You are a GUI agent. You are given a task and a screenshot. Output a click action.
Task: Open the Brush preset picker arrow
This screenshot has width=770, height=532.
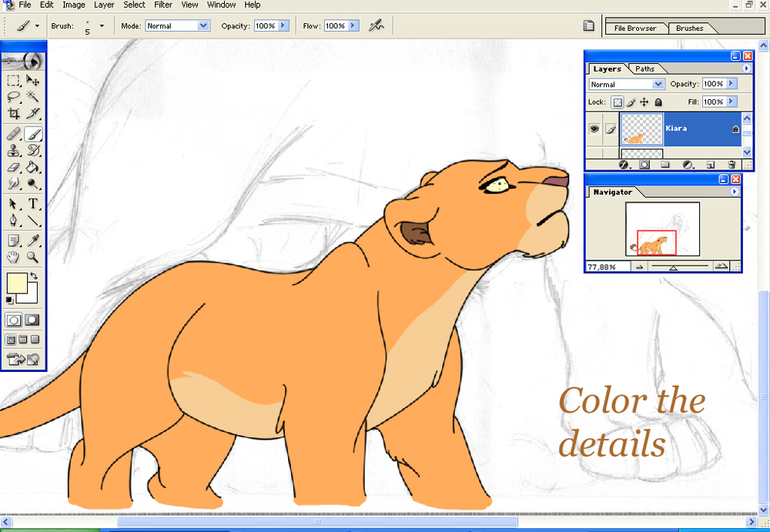(102, 25)
